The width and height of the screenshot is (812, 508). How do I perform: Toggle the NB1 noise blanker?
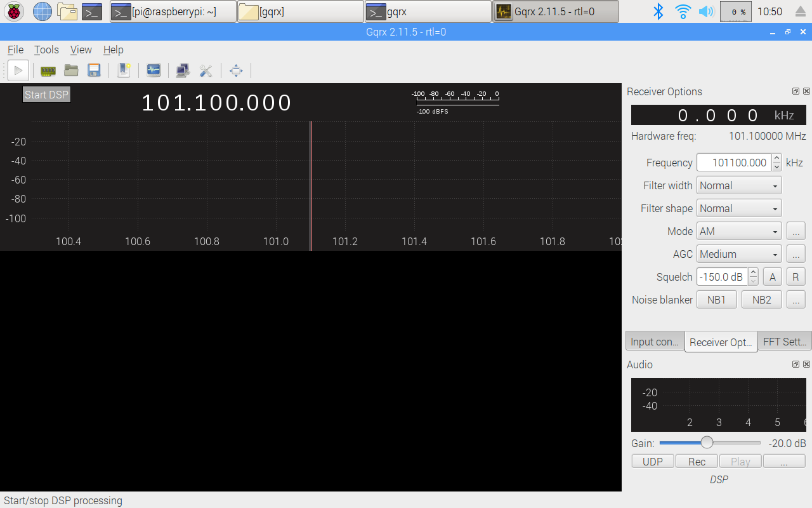coord(716,300)
